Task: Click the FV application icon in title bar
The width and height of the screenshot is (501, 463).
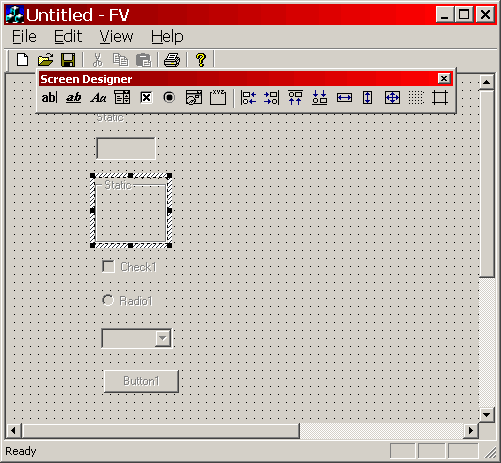Action: (15, 15)
